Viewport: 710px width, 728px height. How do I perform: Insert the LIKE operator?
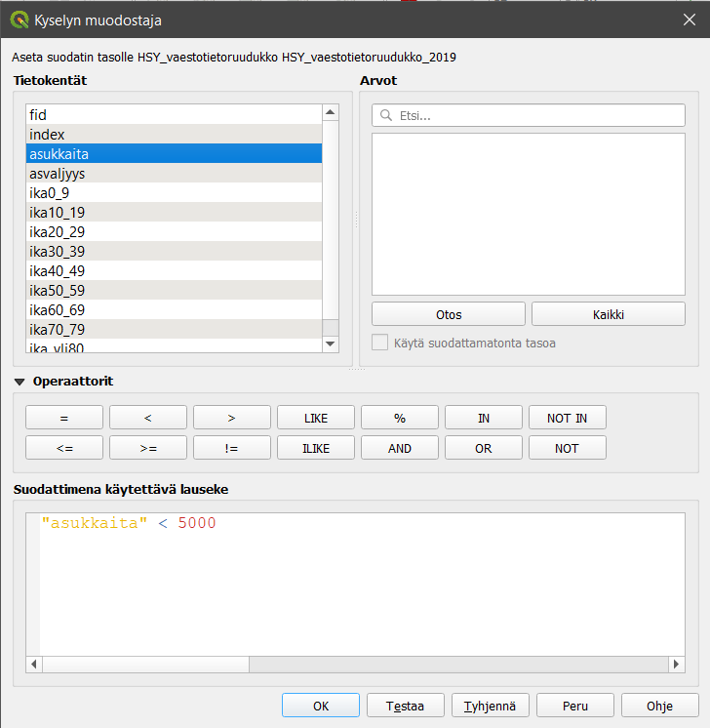click(316, 418)
